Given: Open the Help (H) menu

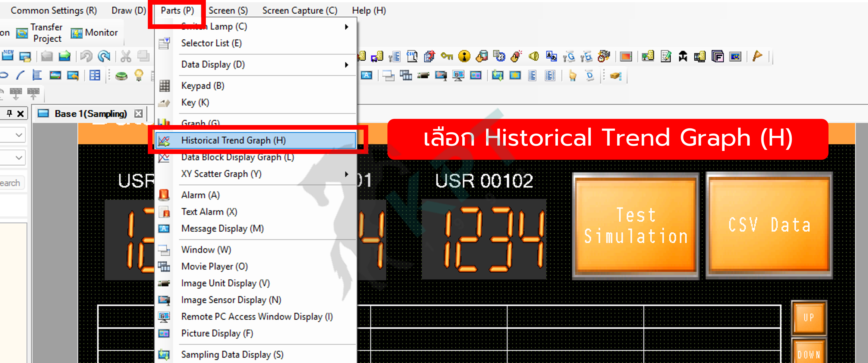Looking at the screenshot, I should tap(369, 10).
